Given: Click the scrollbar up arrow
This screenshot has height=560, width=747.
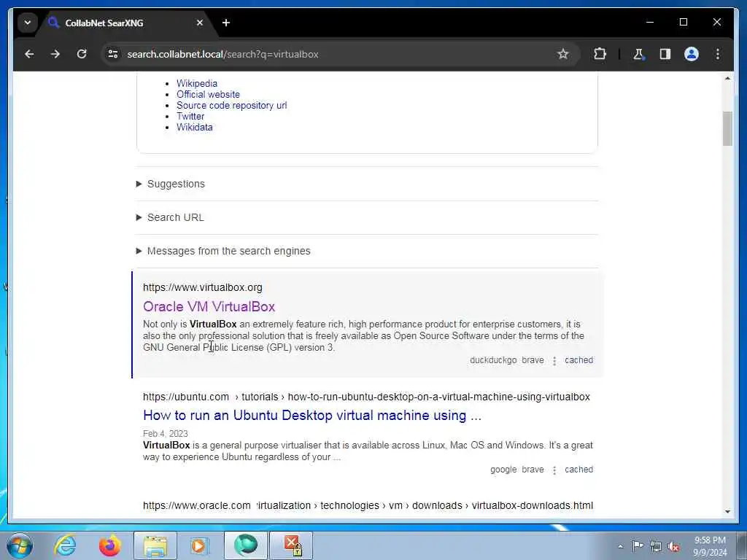Looking at the screenshot, I should click(727, 78).
